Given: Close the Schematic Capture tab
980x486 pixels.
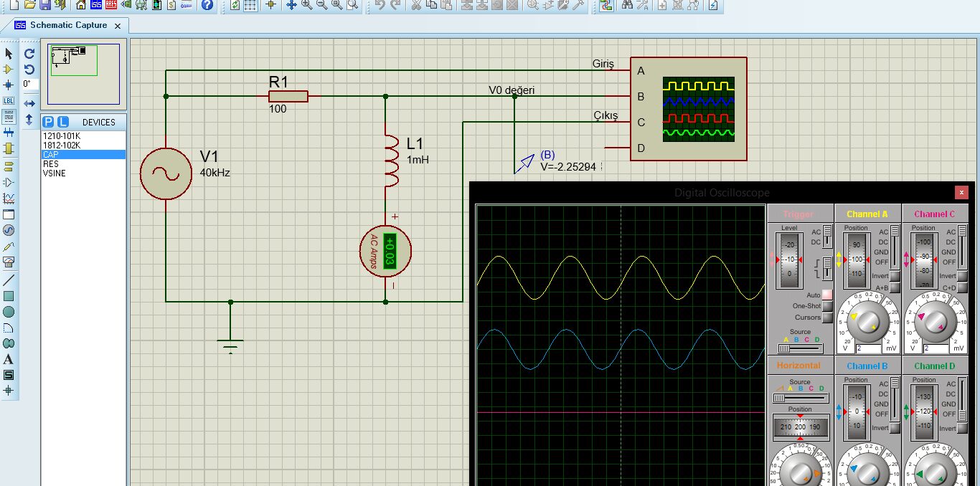Looking at the screenshot, I should (118, 26).
